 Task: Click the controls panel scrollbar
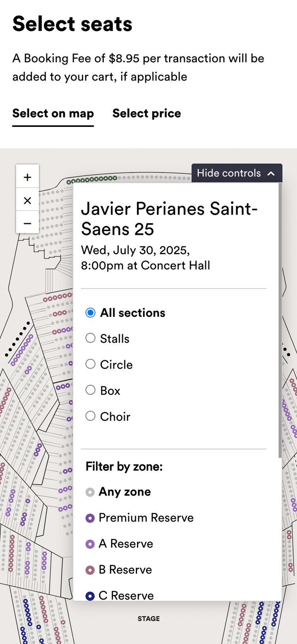(x=280, y=317)
